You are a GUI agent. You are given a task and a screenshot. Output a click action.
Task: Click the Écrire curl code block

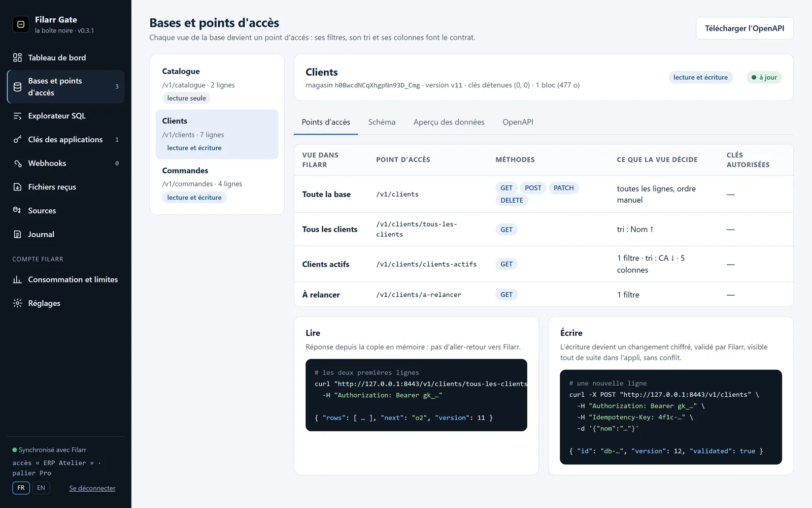coord(671,417)
